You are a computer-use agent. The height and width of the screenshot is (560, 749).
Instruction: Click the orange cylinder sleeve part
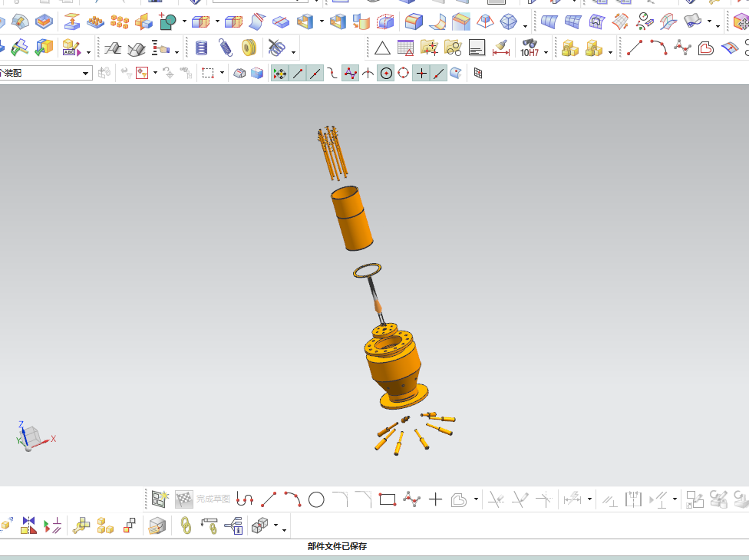(x=351, y=218)
